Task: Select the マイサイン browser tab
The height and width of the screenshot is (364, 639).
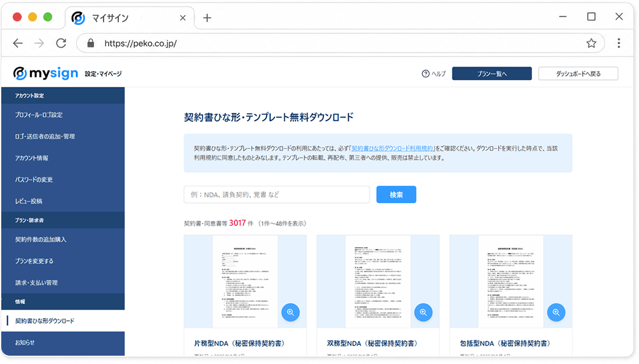Action: [130, 18]
